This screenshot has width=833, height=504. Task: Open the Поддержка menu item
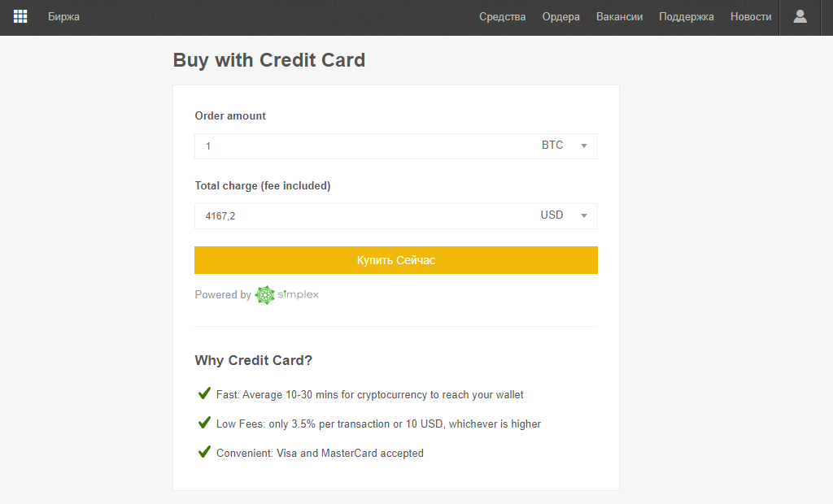click(687, 17)
